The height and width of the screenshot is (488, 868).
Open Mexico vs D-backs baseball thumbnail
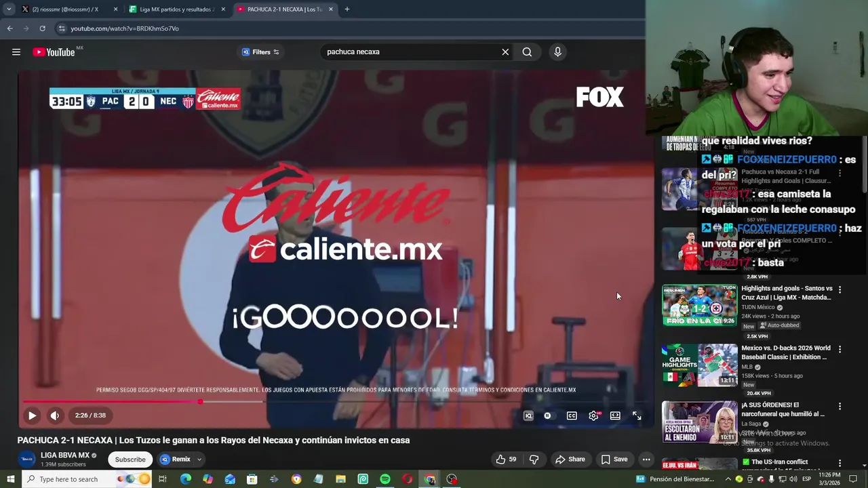click(x=699, y=365)
